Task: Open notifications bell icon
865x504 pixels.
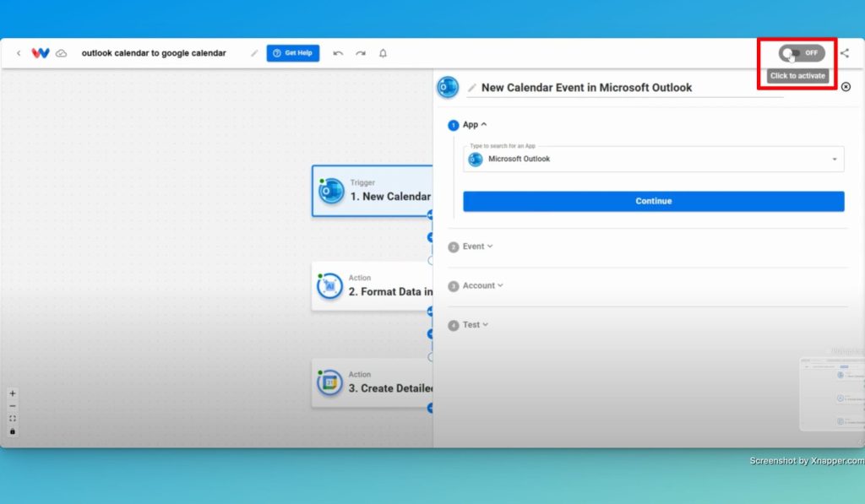Action: point(383,53)
